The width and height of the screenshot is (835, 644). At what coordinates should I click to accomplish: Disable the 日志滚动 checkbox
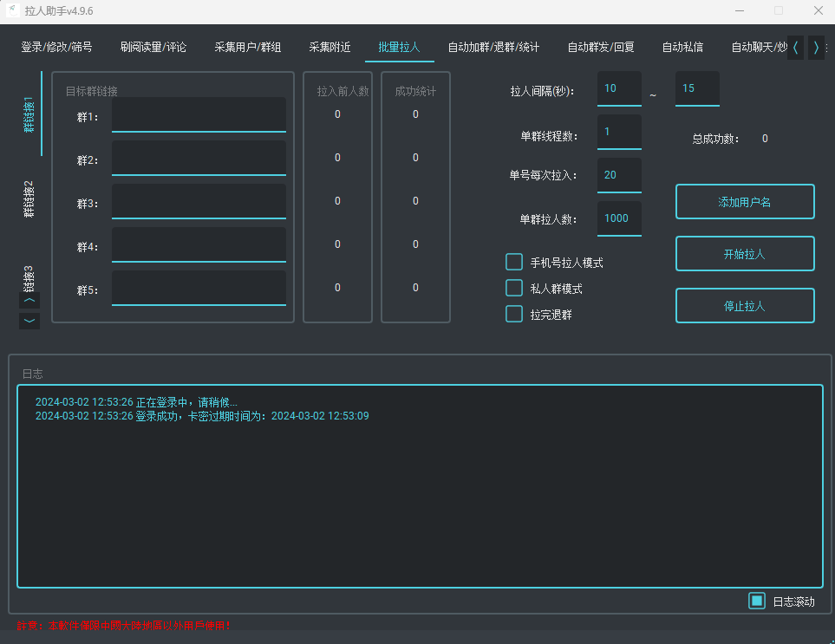coord(757,601)
